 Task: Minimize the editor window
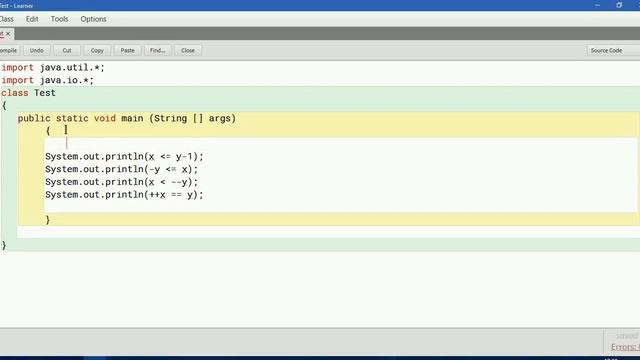tap(597, 5)
